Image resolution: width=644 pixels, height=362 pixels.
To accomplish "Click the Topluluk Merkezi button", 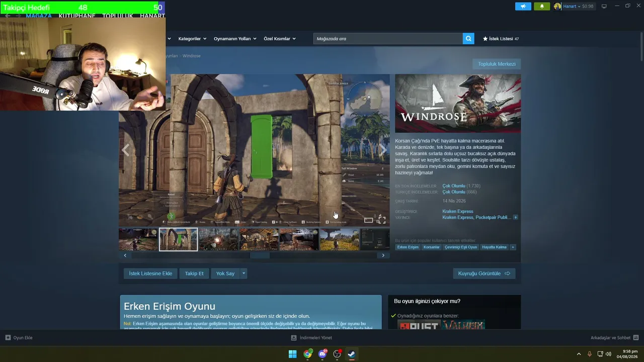I will pos(497,64).
